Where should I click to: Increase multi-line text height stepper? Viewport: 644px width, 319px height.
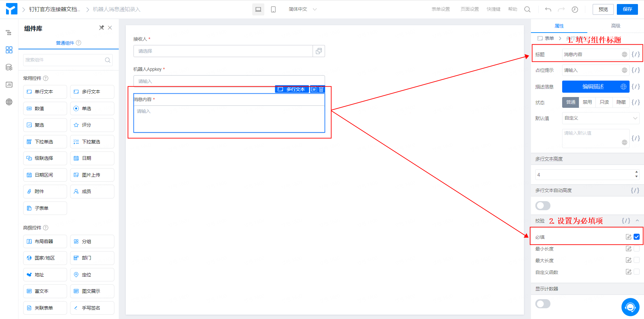point(636,172)
